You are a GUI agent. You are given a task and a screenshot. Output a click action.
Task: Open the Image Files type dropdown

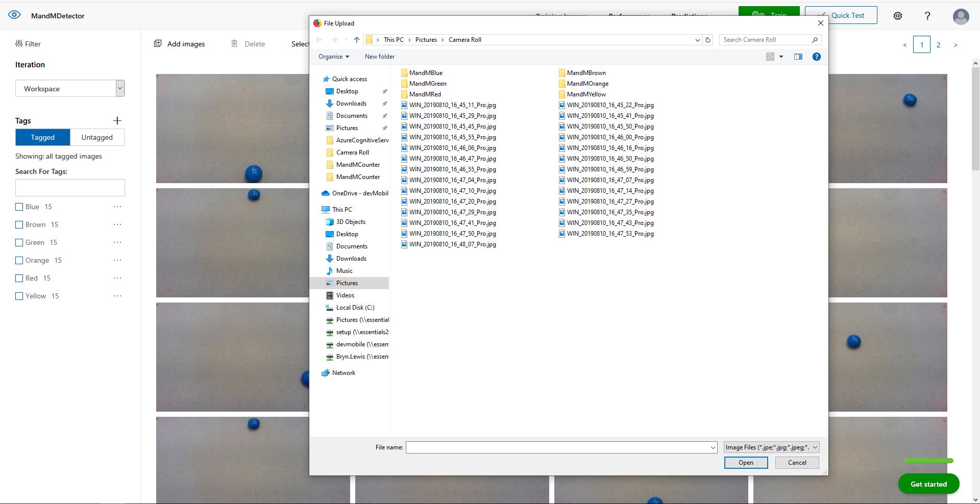coord(771,447)
